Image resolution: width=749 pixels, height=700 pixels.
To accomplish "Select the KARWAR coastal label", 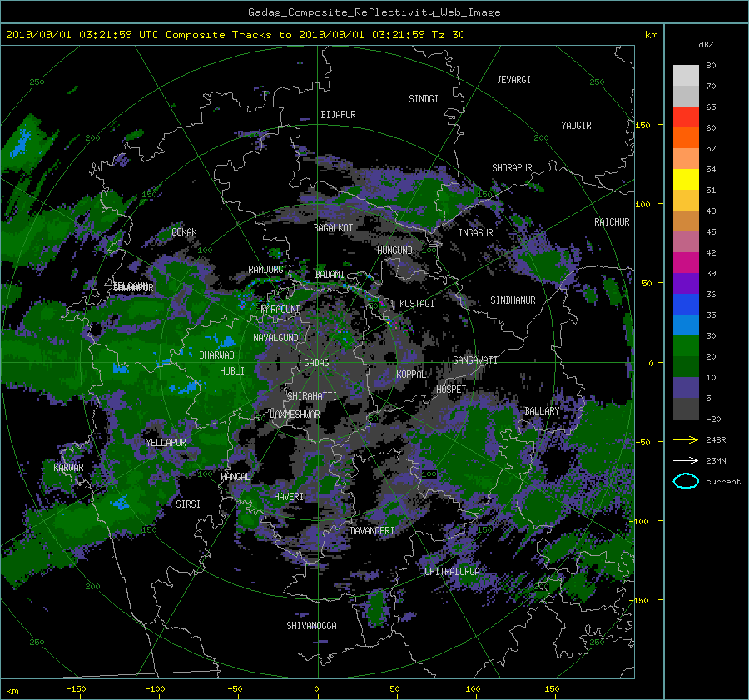I will click(x=68, y=467).
